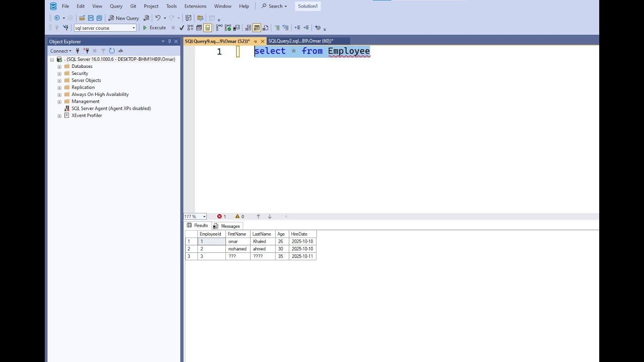Expand the Security node
The height and width of the screenshot is (362, 644).
59,73
